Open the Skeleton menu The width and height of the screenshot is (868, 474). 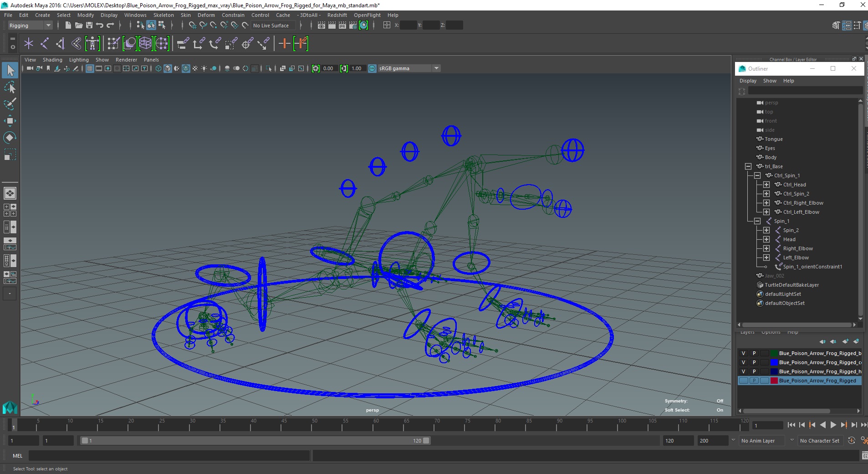coord(163,15)
